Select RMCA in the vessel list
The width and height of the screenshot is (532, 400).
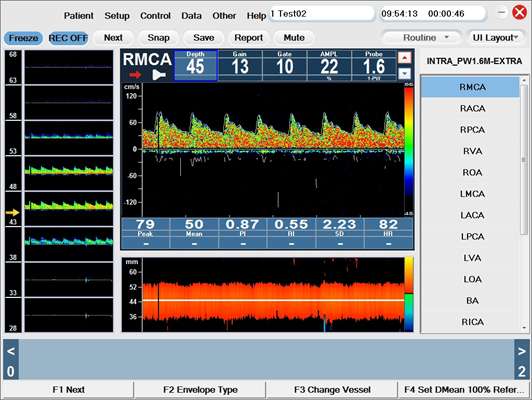click(x=470, y=87)
